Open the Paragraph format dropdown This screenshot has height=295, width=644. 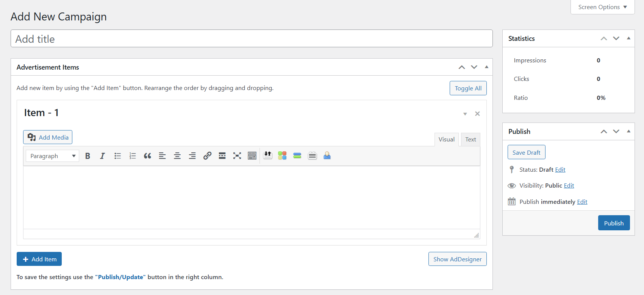[52, 156]
